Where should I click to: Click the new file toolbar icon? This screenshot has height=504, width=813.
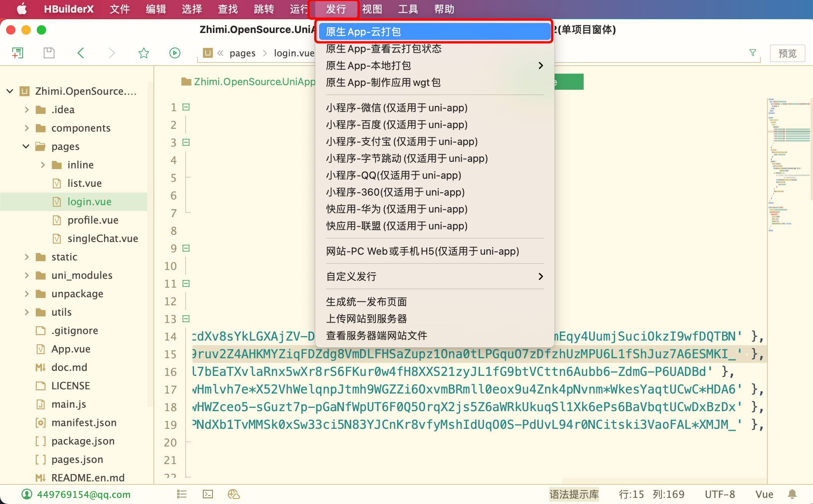pyautogui.click(x=18, y=53)
